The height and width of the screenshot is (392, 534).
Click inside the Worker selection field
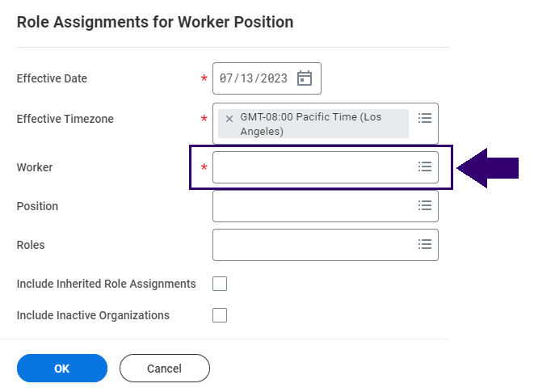click(326, 167)
